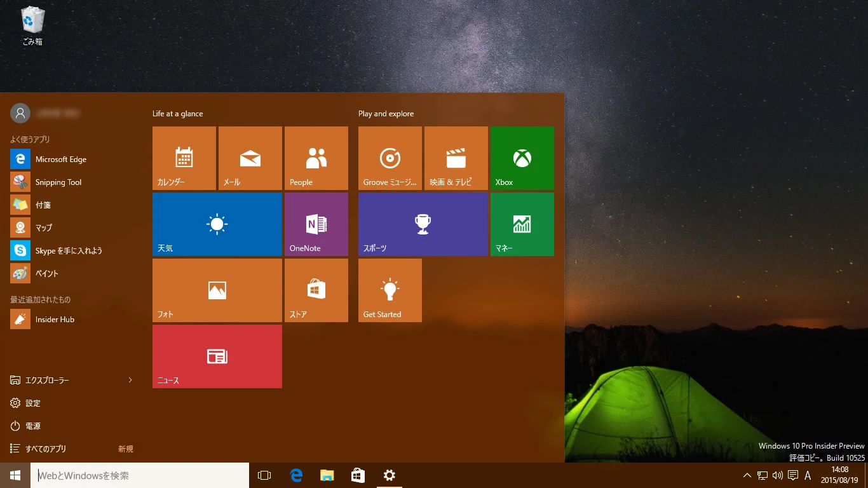
Task: Click the IME 'A' input mode indicator
Action: (x=808, y=475)
